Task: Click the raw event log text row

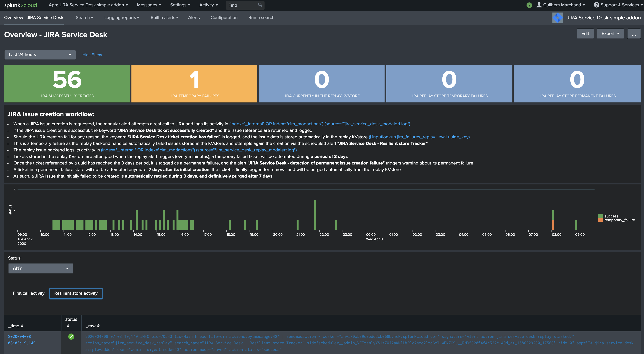Action: pos(361,343)
